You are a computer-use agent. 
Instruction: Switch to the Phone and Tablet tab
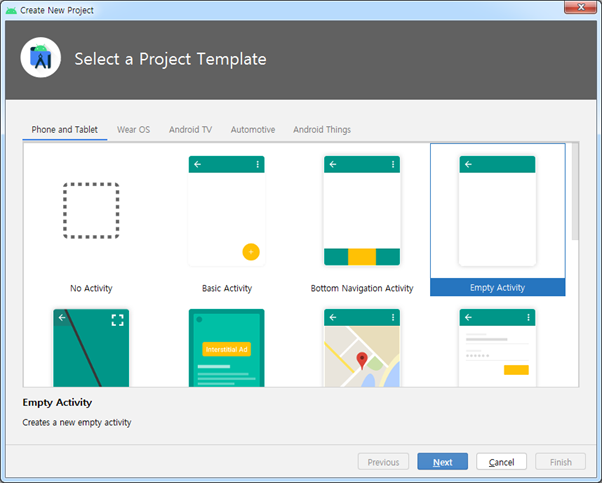[x=64, y=130]
